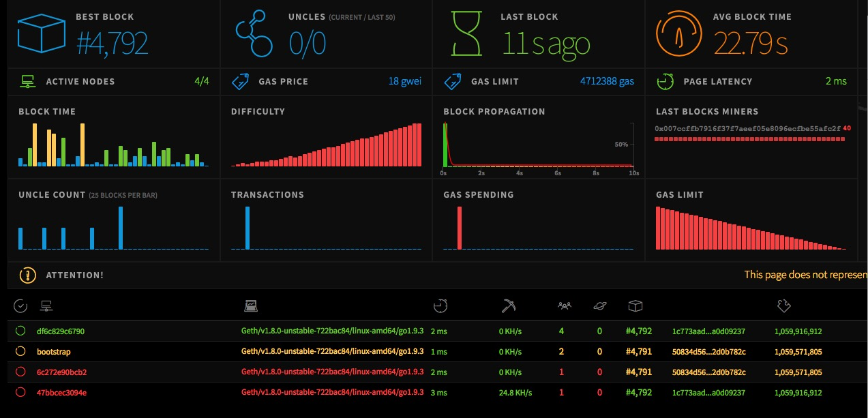The image size is (868, 418).
Task: Click hash 50834d56...2d0b782c in 6c272e90bcb2 row
Action: (709, 372)
